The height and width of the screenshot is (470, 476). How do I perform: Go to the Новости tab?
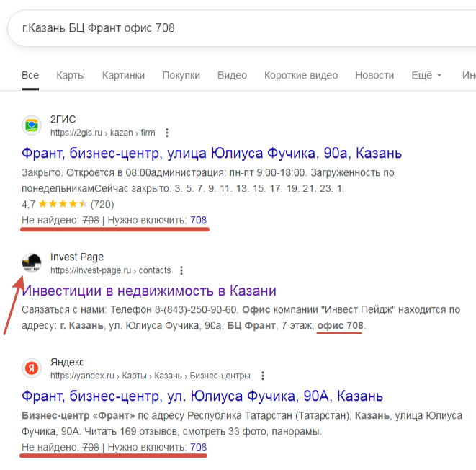coord(374,75)
